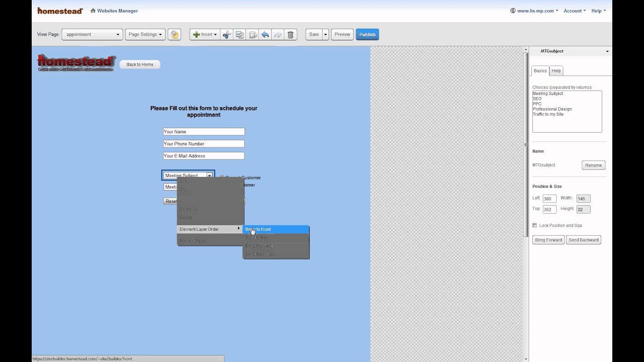Viewport: 644px width, 362px height.
Task: Expand the MTGsubject element selector dropdown
Action: 607,51
